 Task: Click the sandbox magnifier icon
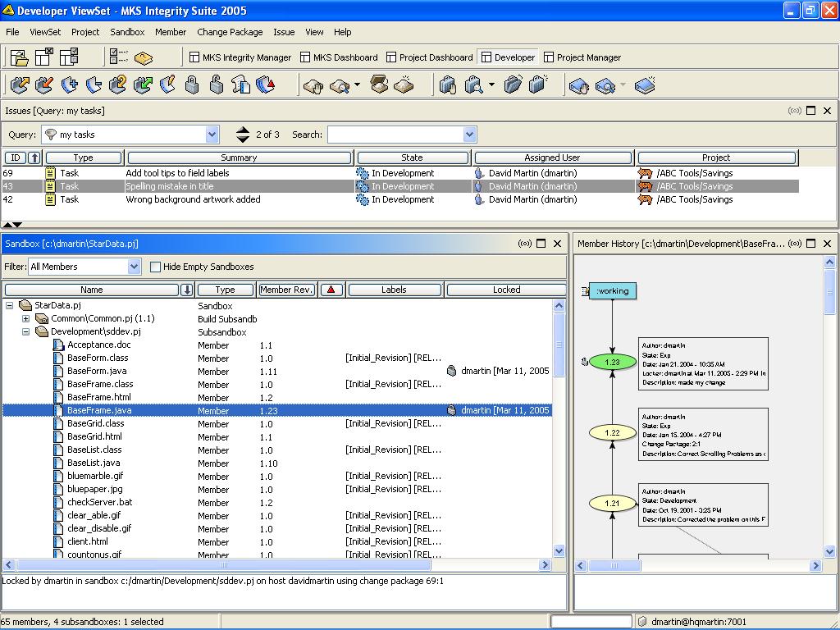click(x=340, y=85)
